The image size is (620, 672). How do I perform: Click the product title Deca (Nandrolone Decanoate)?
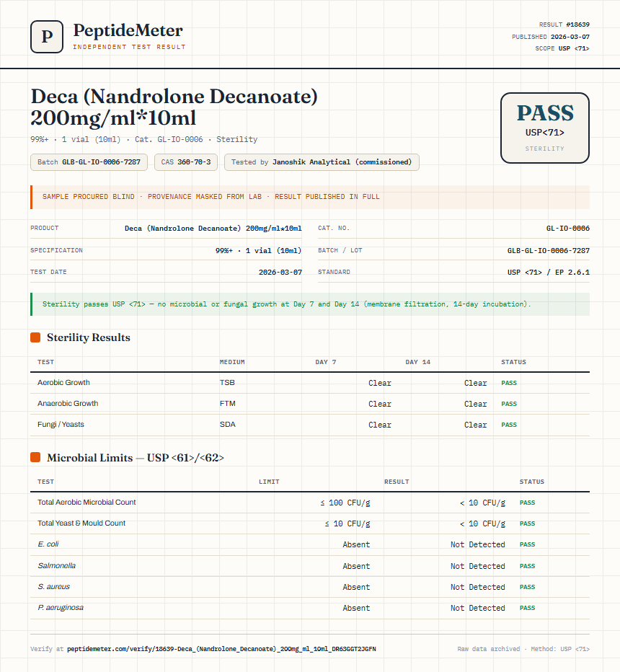click(174, 107)
